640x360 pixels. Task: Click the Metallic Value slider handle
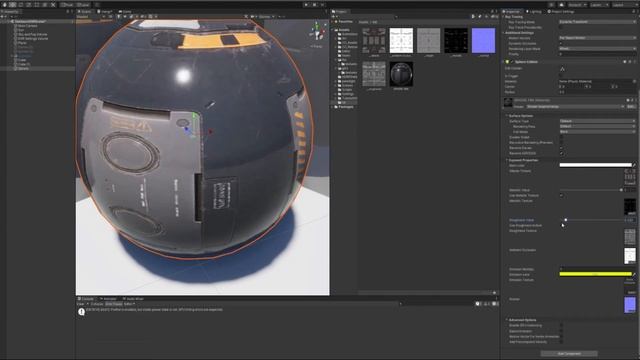pyautogui.click(x=621, y=190)
